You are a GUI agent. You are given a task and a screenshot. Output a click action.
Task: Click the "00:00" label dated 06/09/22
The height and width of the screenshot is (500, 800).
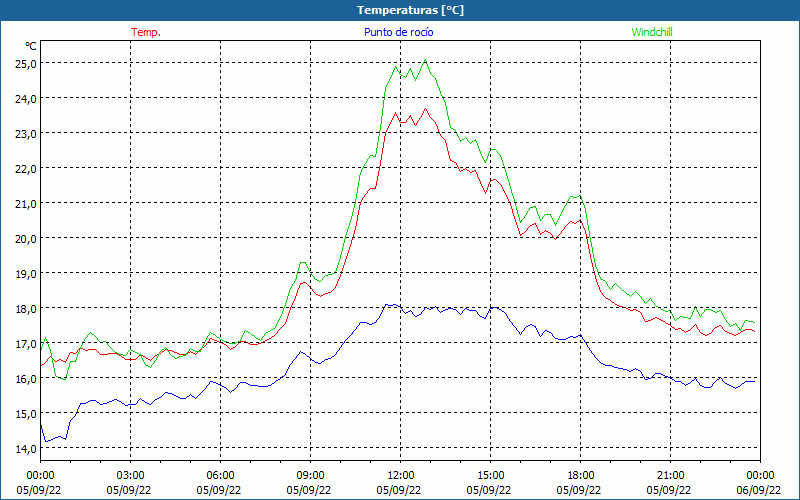pos(760,476)
